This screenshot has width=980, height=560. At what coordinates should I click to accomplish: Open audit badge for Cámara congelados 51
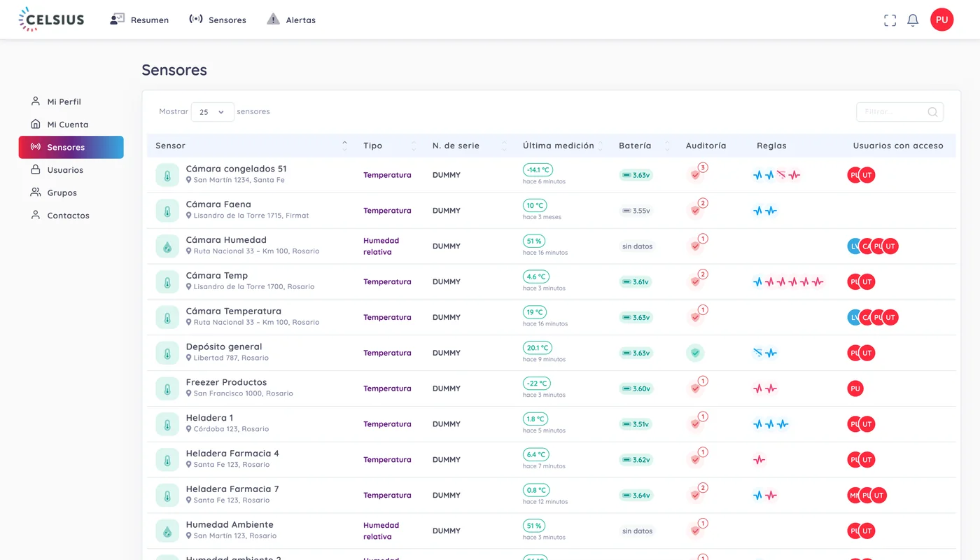pyautogui.click(x=697, y=174)
